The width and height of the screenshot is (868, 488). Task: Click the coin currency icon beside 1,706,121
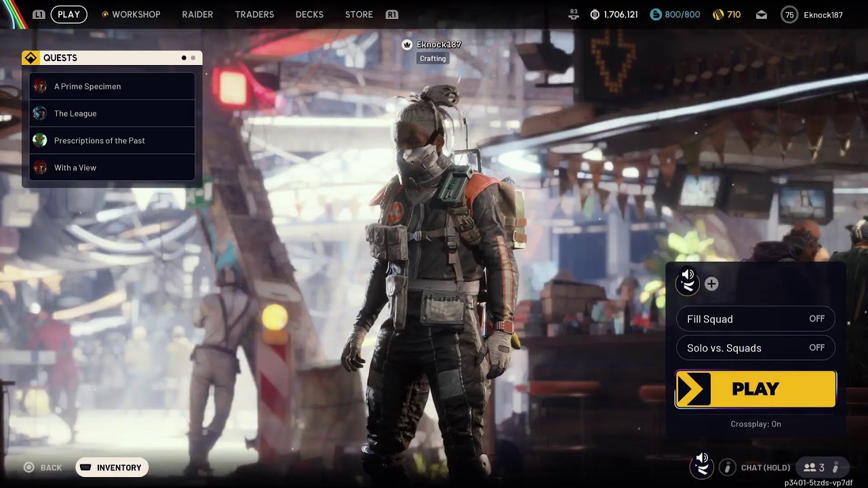pyautogui.click(x=595, y=14)
